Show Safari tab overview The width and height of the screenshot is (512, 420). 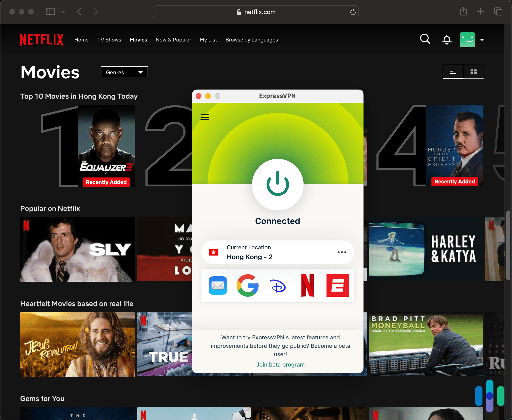click(x=498, y=11)
